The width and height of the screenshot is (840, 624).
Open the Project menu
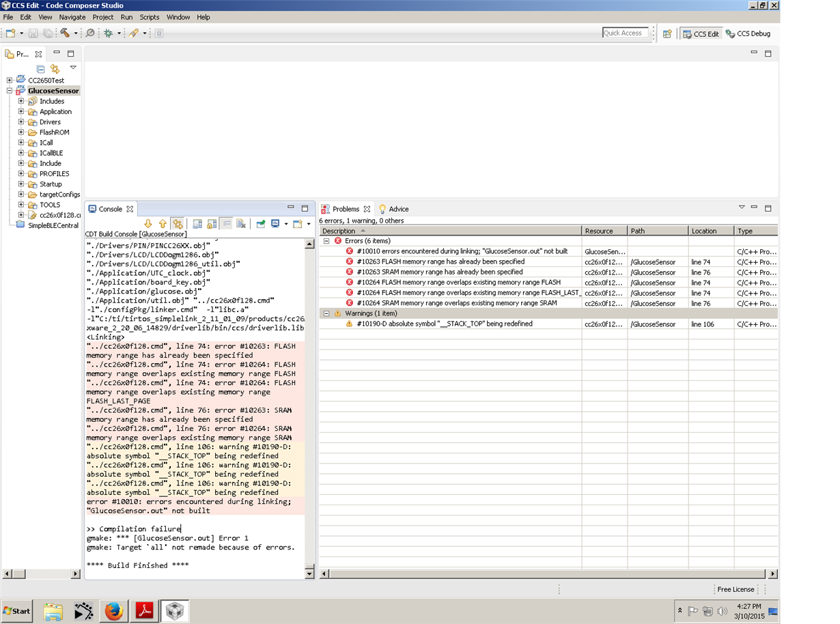pos(103,17)
